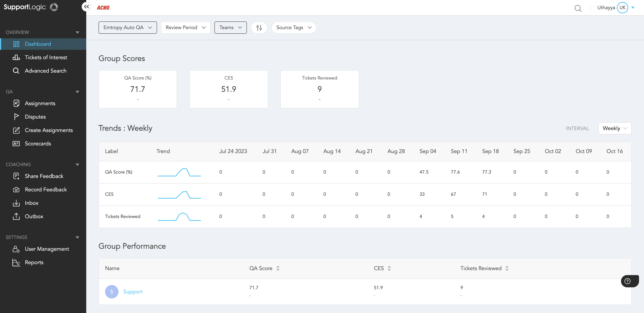Collapse the SETTINGS sidebar section

click(77, 238)
